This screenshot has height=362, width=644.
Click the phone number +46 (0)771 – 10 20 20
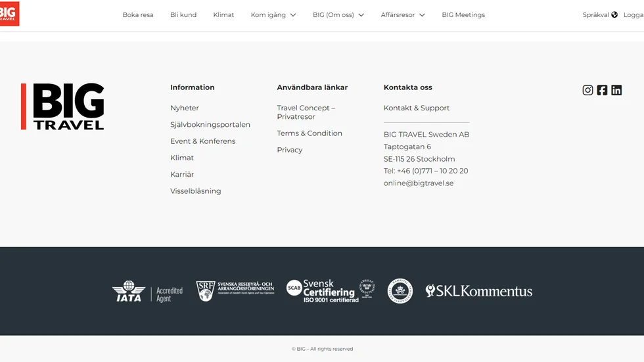[432, 171]
